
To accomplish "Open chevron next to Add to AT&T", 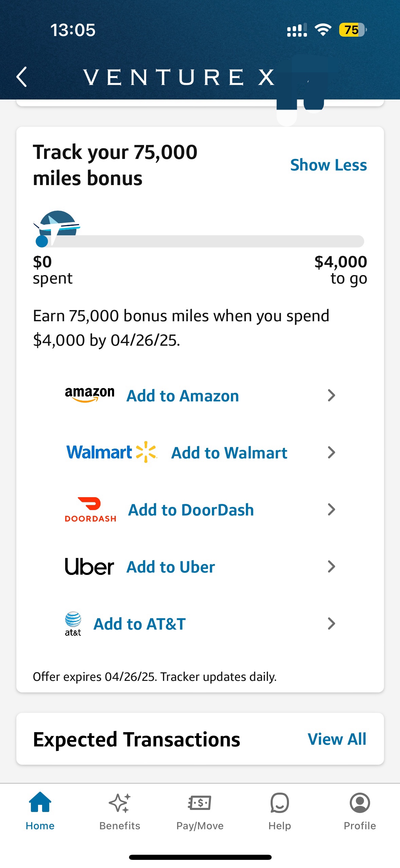I will coord(331,623).
